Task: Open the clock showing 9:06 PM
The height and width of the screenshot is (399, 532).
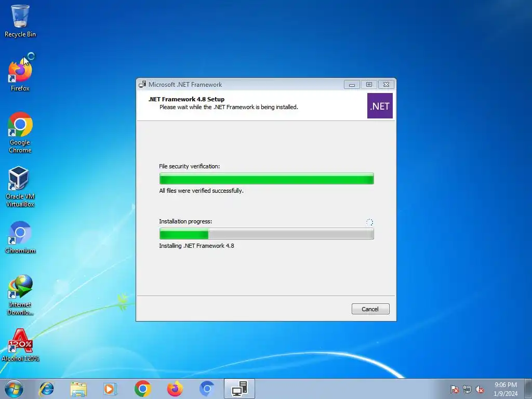Action: tap(506, 389)
